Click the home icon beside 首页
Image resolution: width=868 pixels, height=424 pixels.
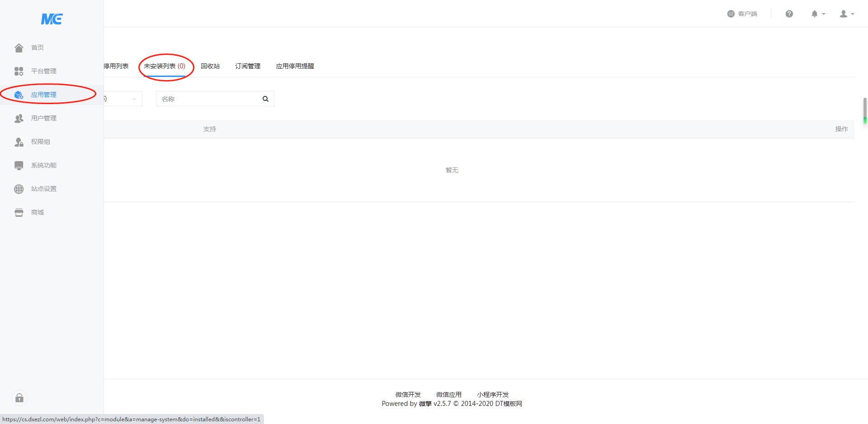(x=19, y=48)
